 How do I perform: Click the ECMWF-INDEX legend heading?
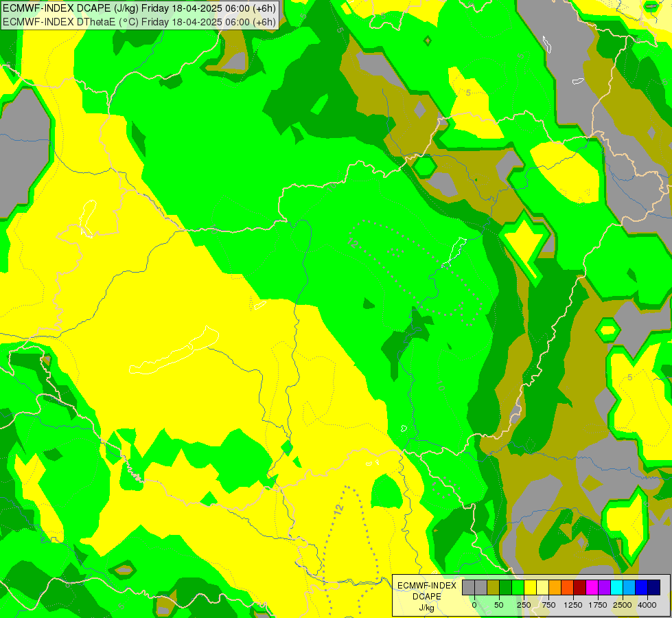[427, 586]
